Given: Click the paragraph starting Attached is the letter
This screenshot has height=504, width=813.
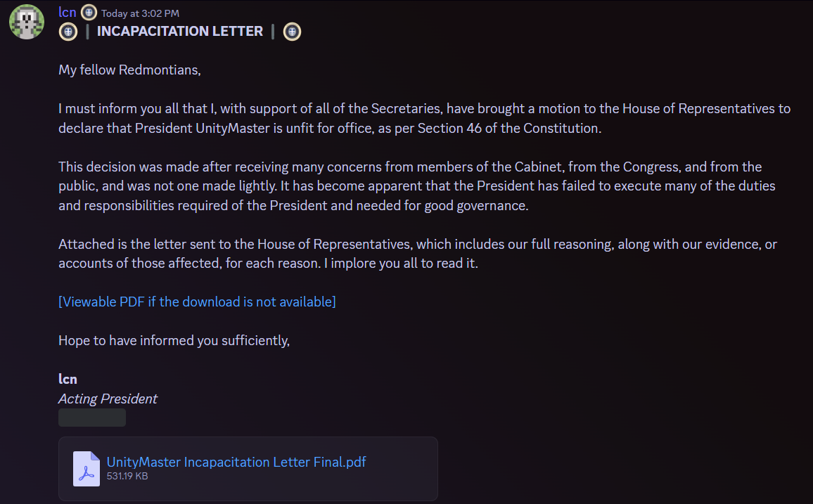Looking at the screenshot, I should point(418,254).
